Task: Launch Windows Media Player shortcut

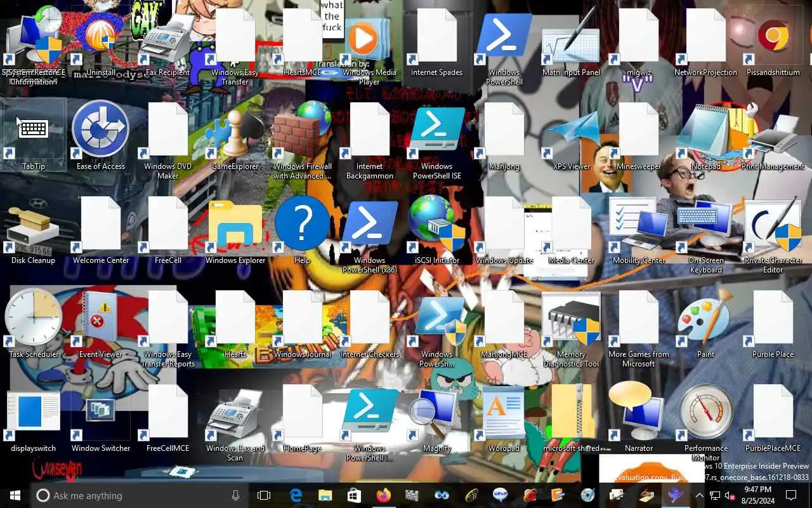Action: (x=369, y=48)
